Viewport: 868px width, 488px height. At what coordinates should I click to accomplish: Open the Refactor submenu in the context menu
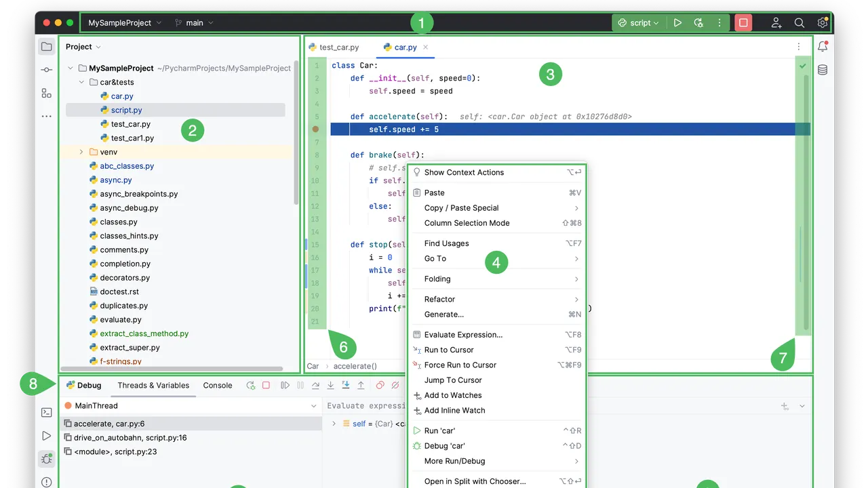pyautogui.click(x=498, y=299)
